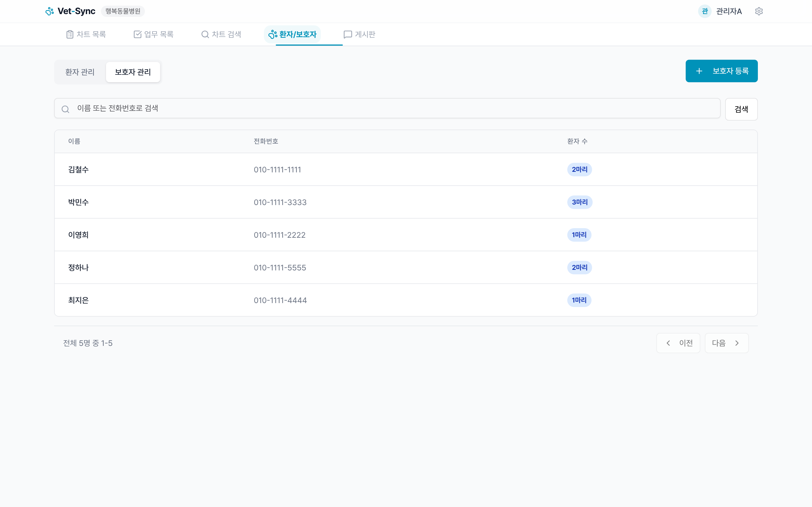Click the 3마리 badge for 박민수
Viewport: 812px width, 507px height.
click(x=579, y=202)
